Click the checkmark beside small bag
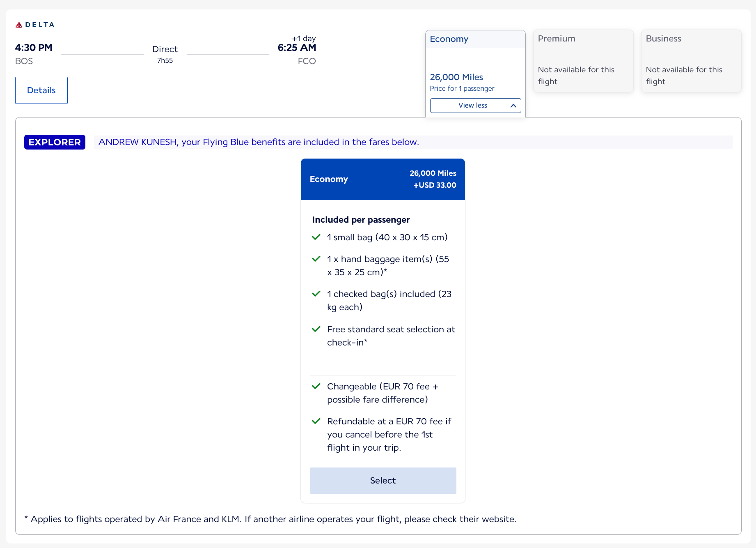This screenshot has width=756, height=548. 316,237
